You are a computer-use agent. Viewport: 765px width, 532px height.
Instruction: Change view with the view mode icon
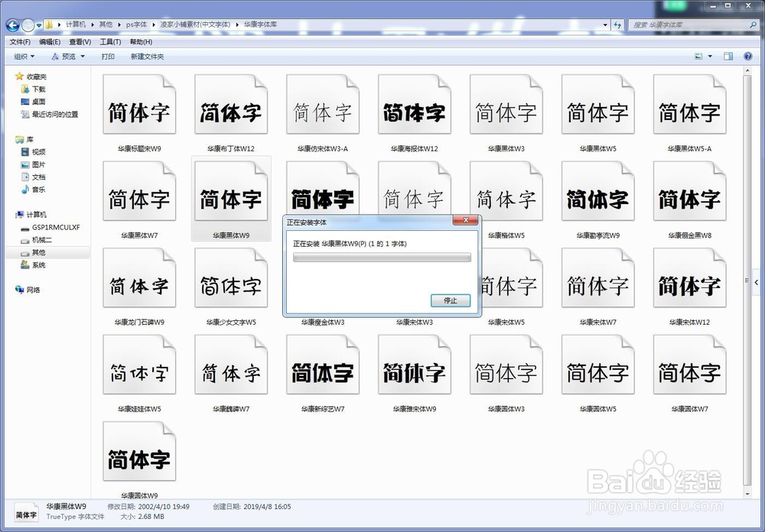click(698, 57)
